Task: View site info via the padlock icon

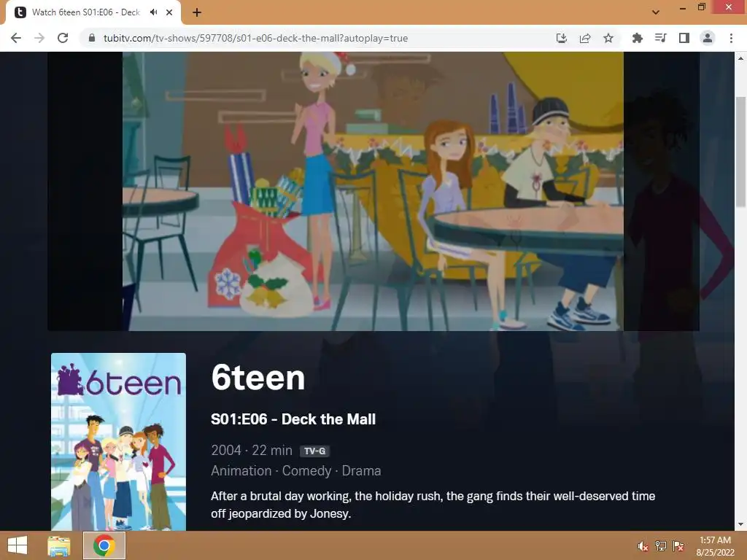Action: [x=92, y=38]
